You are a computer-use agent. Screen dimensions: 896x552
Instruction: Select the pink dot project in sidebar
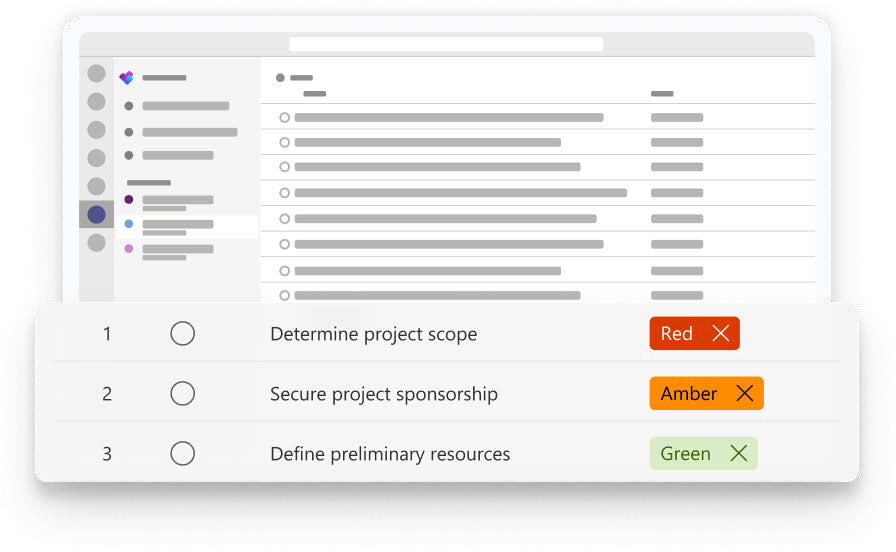coord(177,249)
